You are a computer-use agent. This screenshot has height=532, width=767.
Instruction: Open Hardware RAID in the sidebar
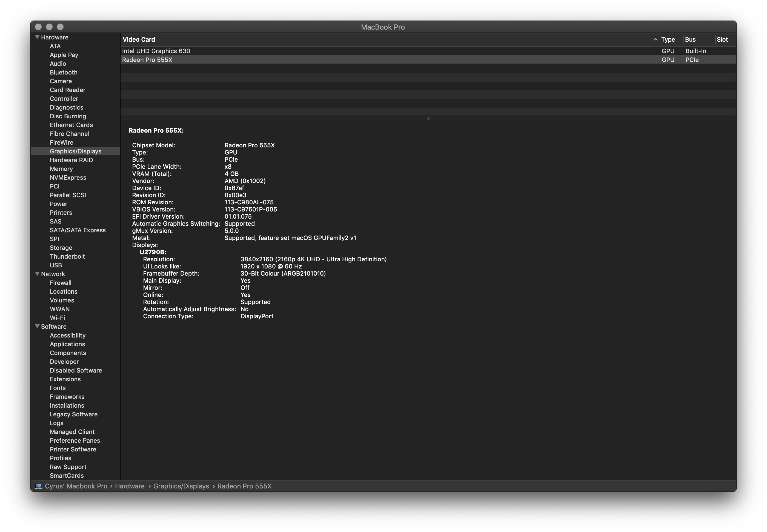(x=71, y=160)
